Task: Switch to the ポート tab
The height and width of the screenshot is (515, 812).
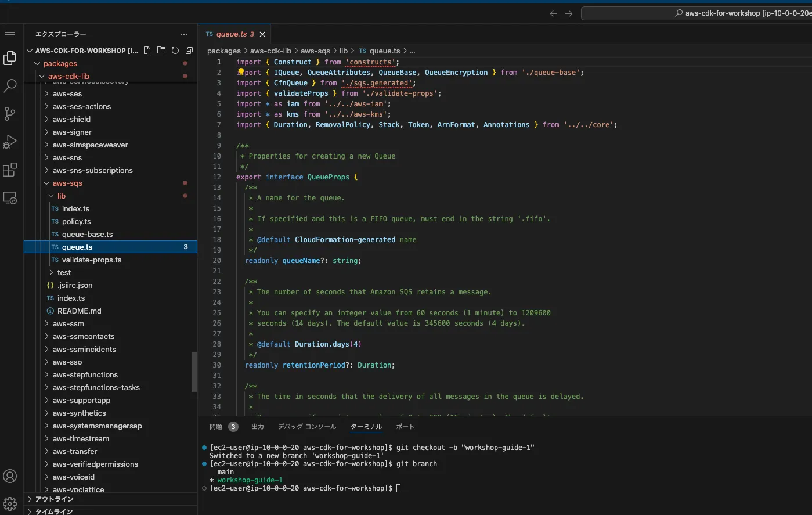Action: click(405, 427)
